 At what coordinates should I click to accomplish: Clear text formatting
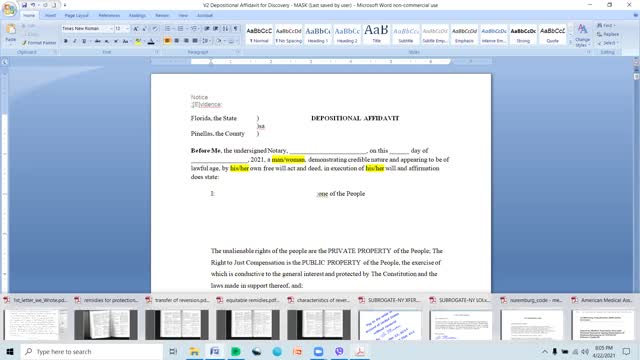tap(155, 29)
